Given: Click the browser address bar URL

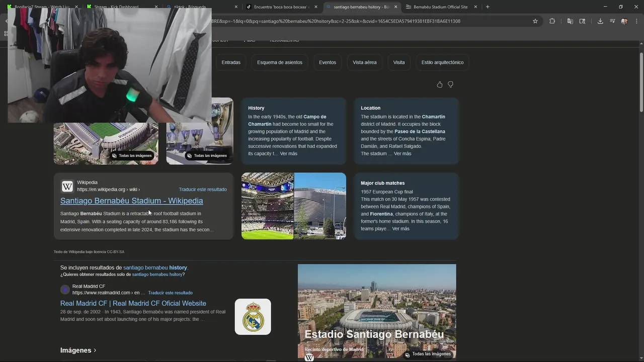Looking at the screenshot, I should click(336, 21).
